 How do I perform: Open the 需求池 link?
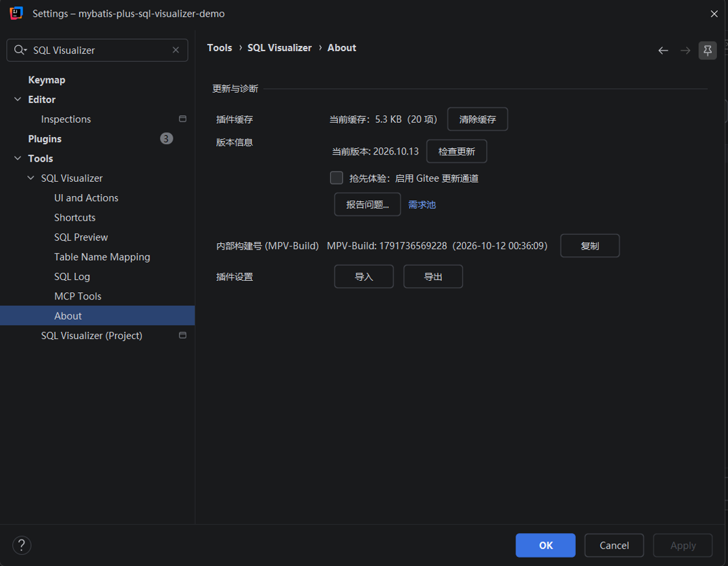coord(421,204)
